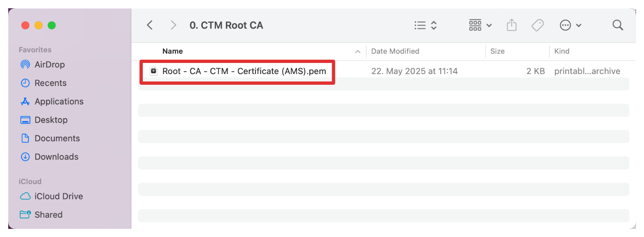The width and height of the screenshot is (644, 237).
Task: Open the Share button in toolbar
Action: tap(511, 25)
